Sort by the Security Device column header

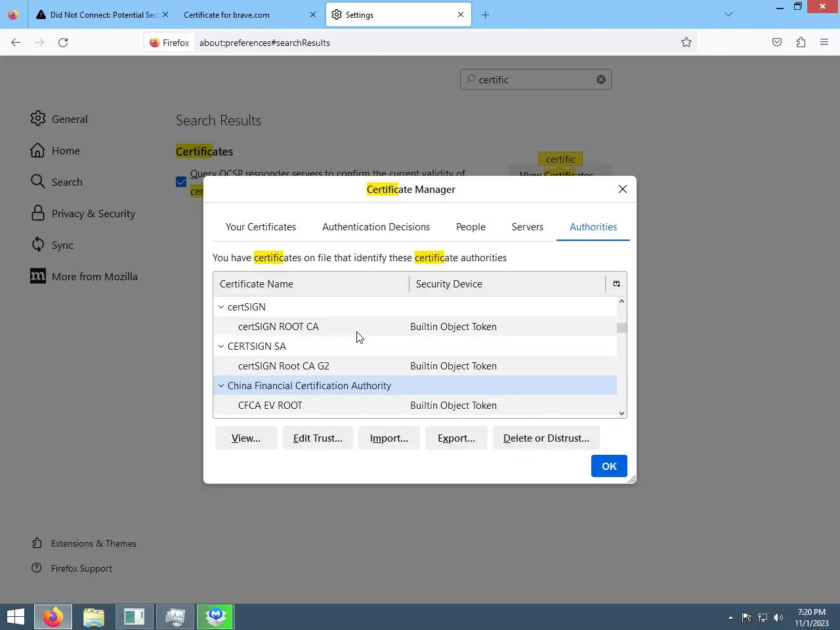[x=507, y=283]
